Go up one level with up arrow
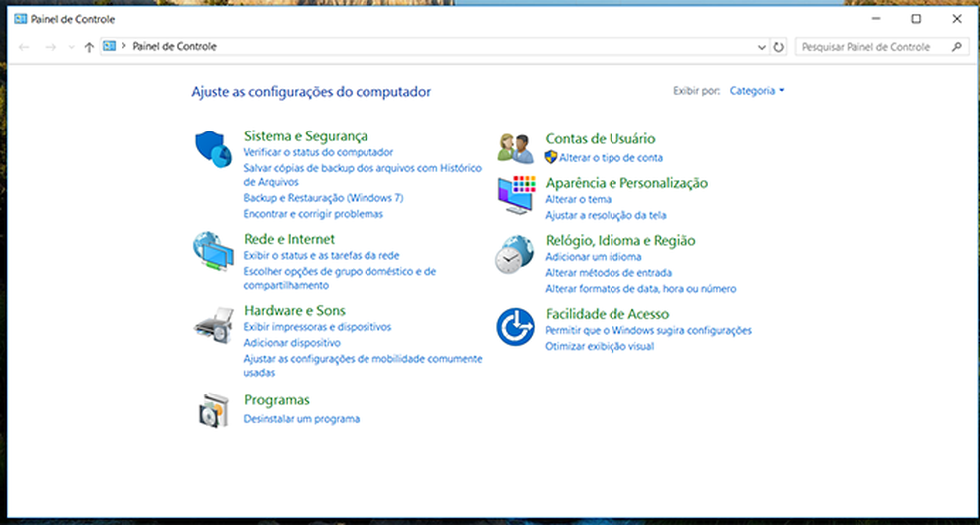Image resolution: width=980 pixels, height=525 pixels. [89, 47]
